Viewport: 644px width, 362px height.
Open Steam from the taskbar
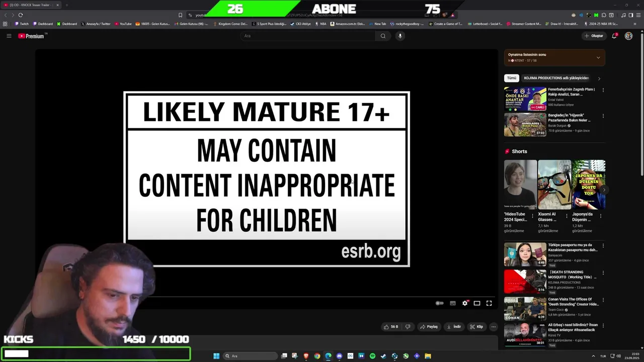click(x=383, y=356)
